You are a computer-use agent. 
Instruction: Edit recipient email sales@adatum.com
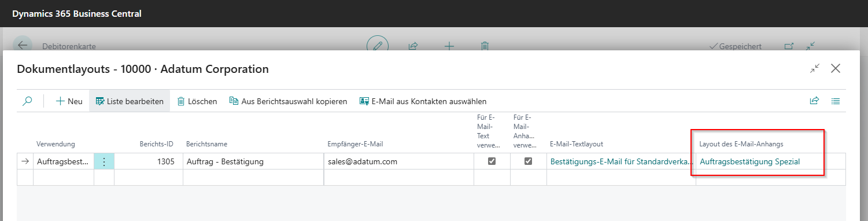coord(399,162)
